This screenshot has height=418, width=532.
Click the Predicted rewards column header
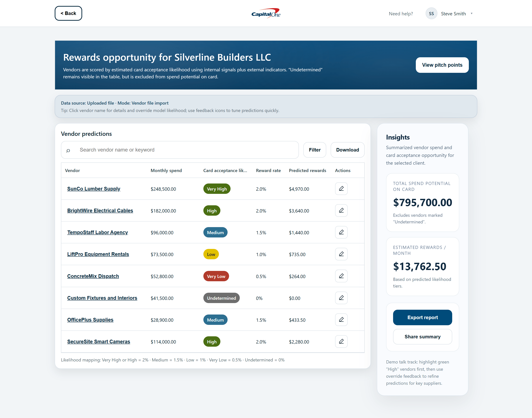[307, 170]
